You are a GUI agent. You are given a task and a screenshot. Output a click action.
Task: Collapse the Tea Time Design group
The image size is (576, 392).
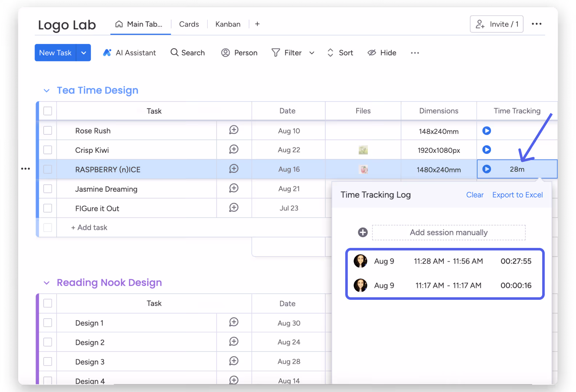(x=47, y=90)
